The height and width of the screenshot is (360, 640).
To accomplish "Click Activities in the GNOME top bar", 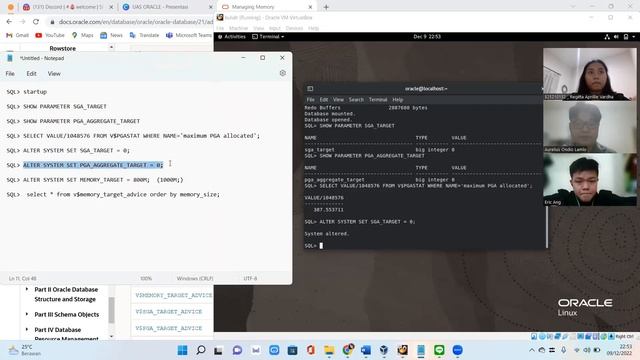I will tap(232, 37).
